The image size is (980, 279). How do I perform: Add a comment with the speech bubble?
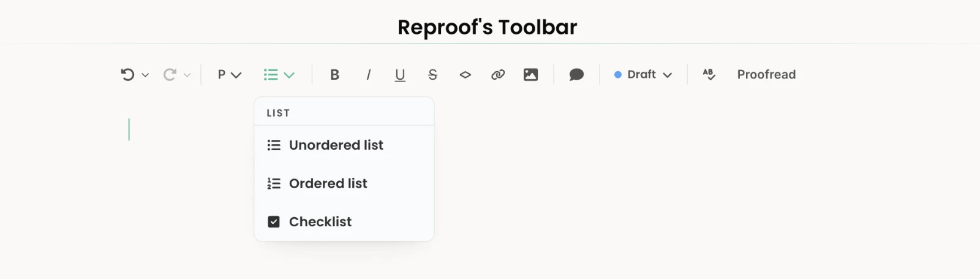click(576, 75)
